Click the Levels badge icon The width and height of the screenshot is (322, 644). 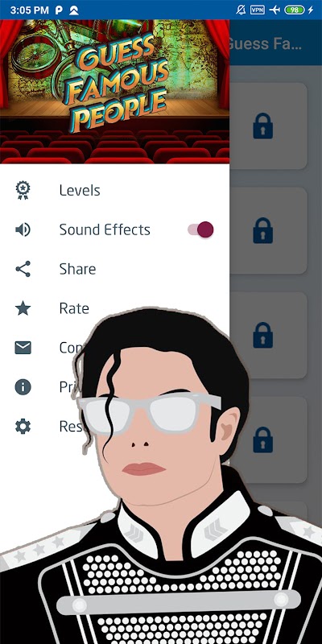(23, 190)
